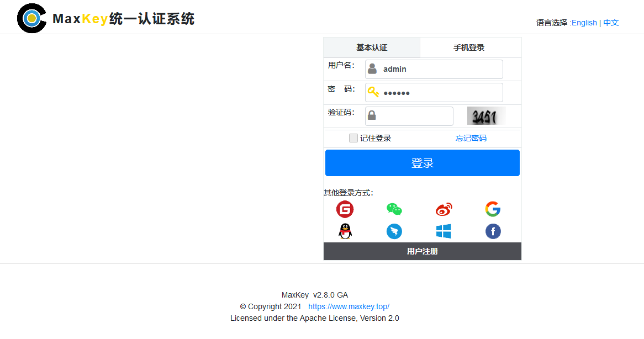Focus the 验证码 captcha input field
The height and width of the screenshot is (339, 644).
pos(414,116)
